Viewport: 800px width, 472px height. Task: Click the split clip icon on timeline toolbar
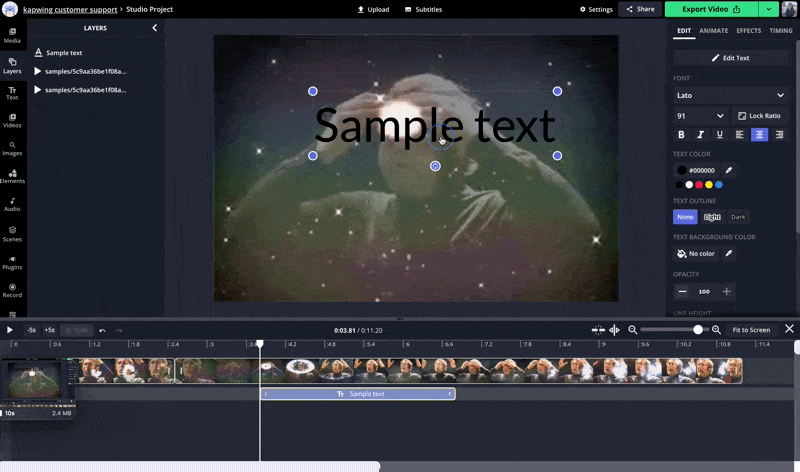[598, 329]
